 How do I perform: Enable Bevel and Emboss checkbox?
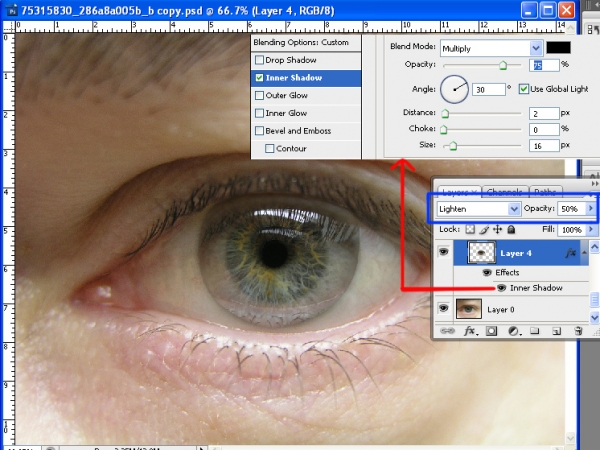259,130
